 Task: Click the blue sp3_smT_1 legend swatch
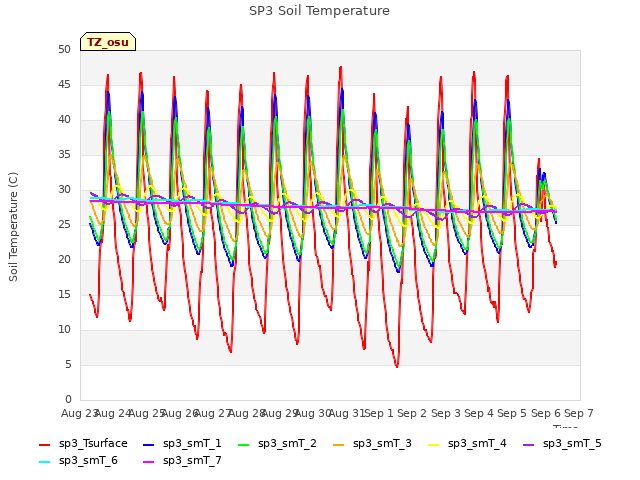pyautogui.click(x=149, y=444)
